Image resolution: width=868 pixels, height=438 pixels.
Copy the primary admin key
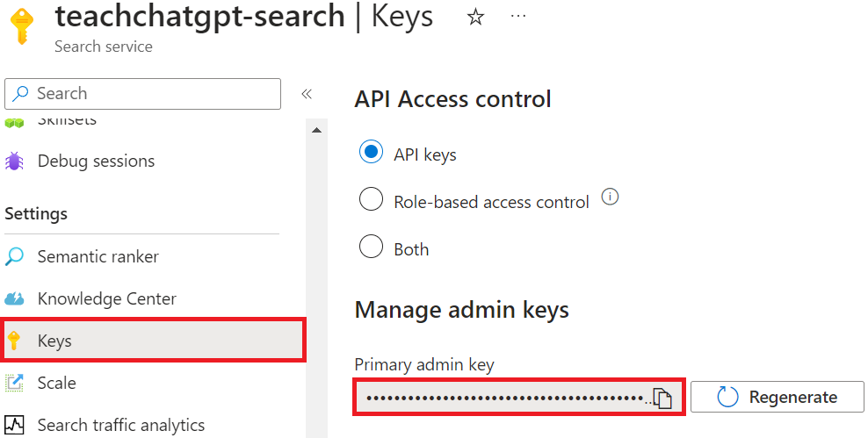tap(662, 399)
